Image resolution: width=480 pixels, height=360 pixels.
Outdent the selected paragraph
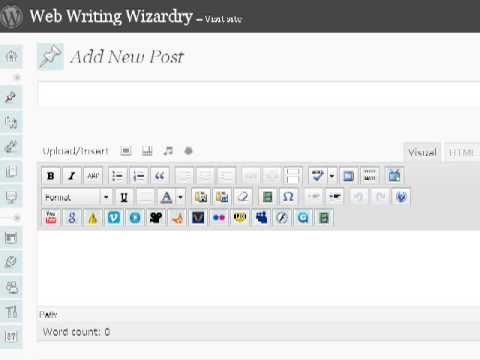coord(313,197)
